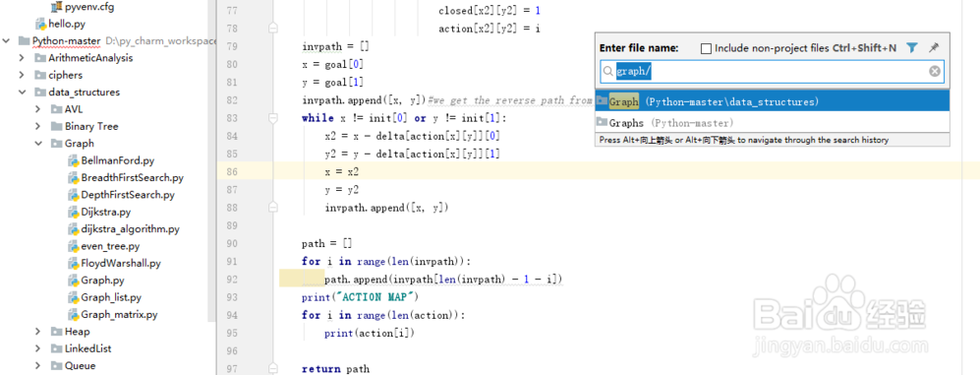Click Python file icon of even_tree.py
The width and height of the screenshot is (980, 375).
[x=73, y=246]
